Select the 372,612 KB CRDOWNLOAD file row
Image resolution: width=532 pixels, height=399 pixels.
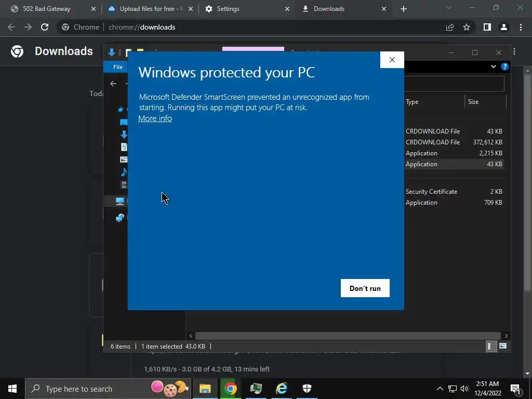click(x=454, y=142)
